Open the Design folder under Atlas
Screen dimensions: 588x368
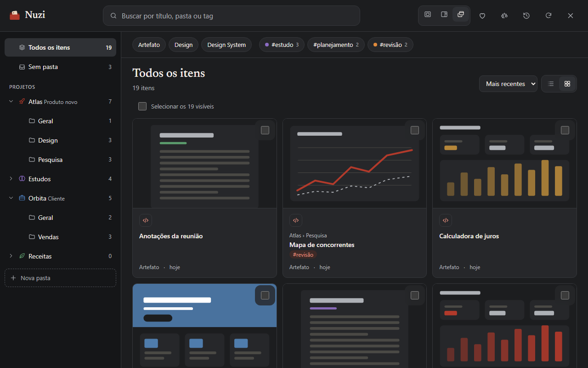(70, 140)
